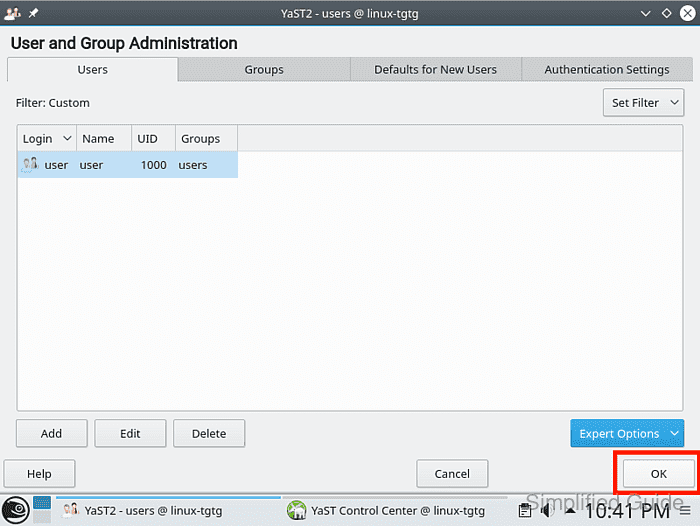Open the virtual desktop pager in taskbar
This screenshot has width=700, height=526.
(42, 510)
